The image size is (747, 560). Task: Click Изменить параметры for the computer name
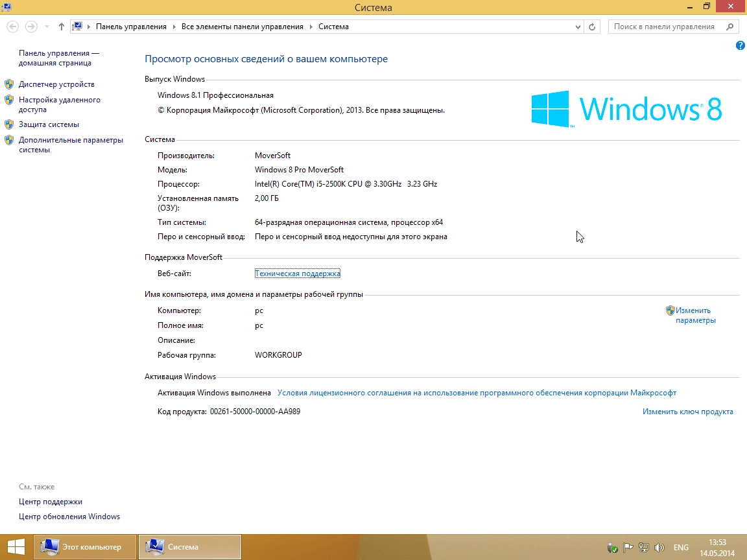tap(696, 315)
